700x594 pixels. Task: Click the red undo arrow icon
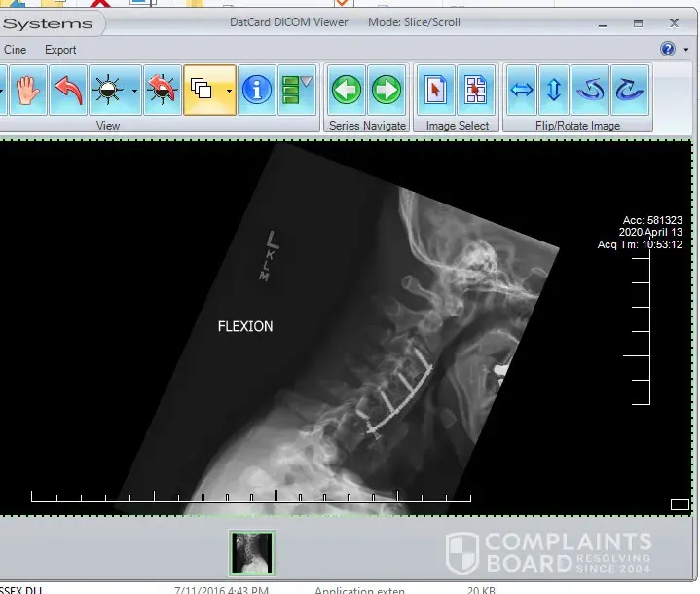[68, 91]
